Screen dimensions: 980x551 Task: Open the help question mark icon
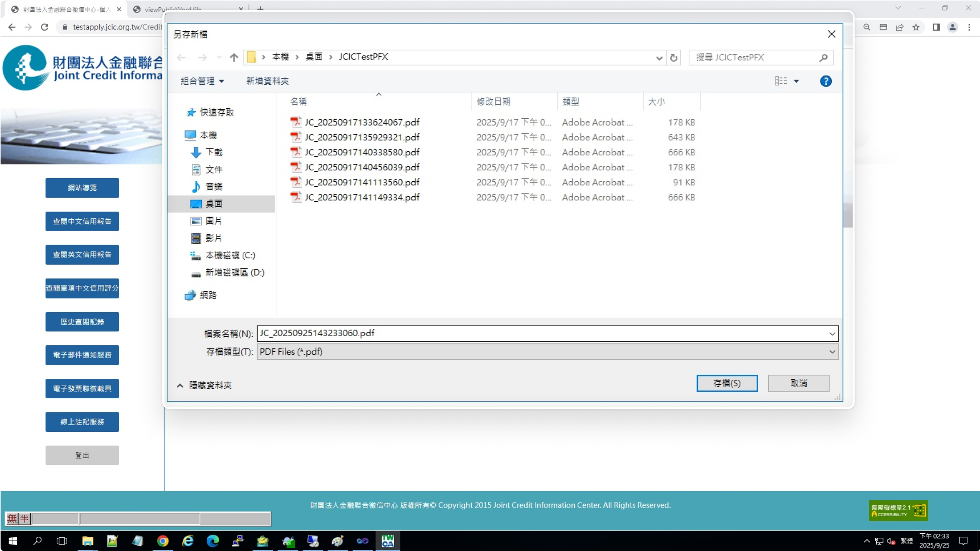coord(825,81)
